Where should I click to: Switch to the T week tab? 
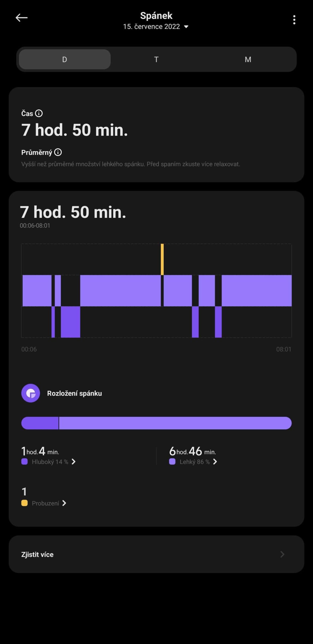(x=156, y=59)
